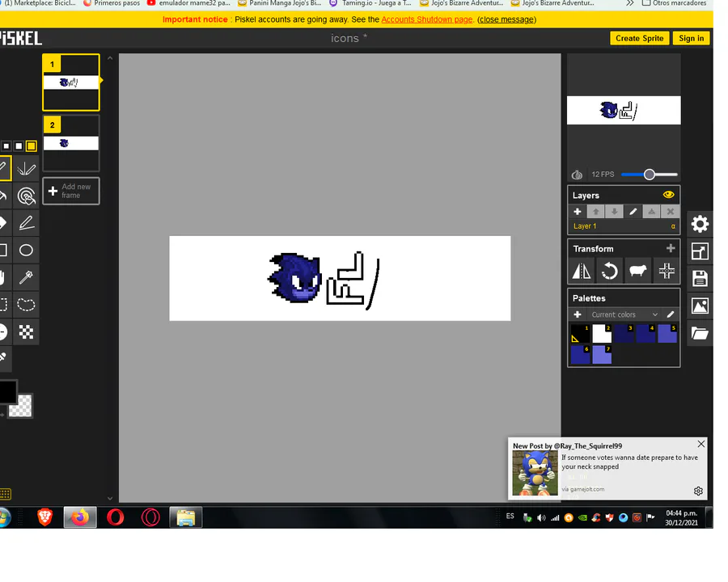The width and height of the screenshot is (728, 582).
Task: Open the primary black color picker
Action: pos(8,391)
